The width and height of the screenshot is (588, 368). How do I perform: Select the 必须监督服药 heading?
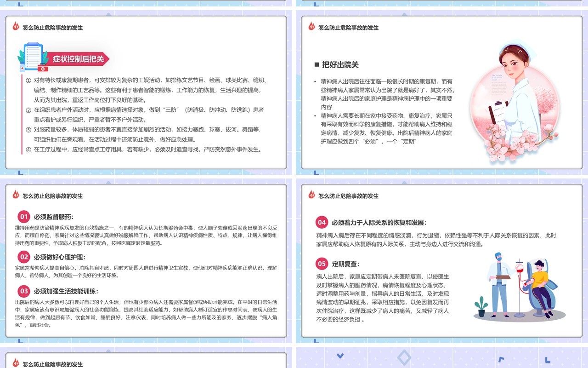coord(53,217)
